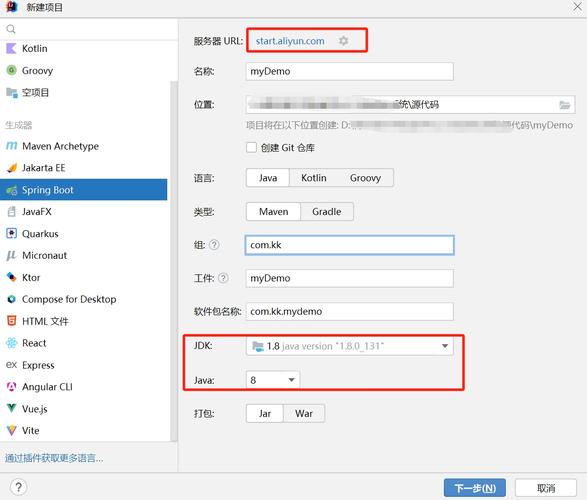The width and height of the screenshot is (587, 500).
Task: Click the Spring Boot leaf icon
Action: tap(12, 190)
